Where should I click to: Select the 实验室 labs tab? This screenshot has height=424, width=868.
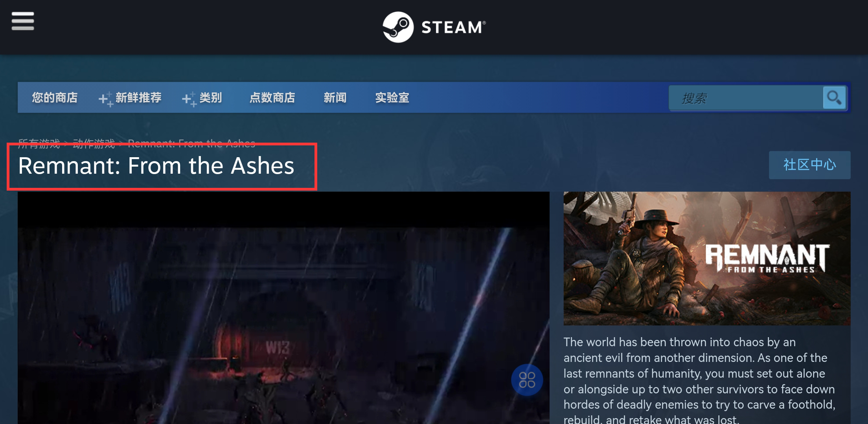pos(392,97)
